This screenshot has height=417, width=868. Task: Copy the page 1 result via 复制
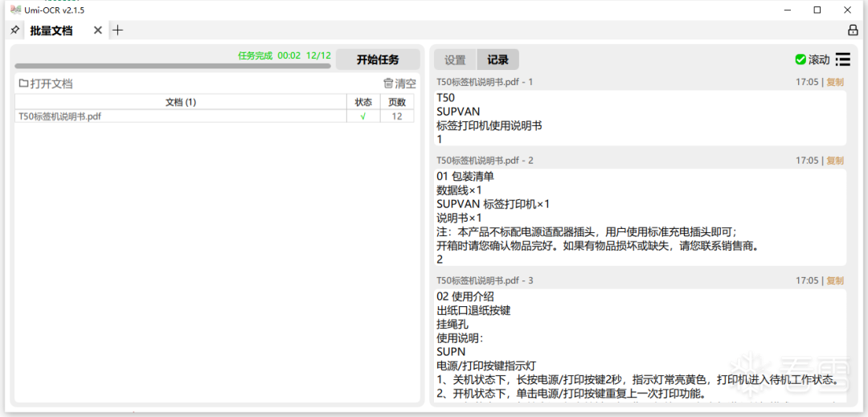coord(835,82)
